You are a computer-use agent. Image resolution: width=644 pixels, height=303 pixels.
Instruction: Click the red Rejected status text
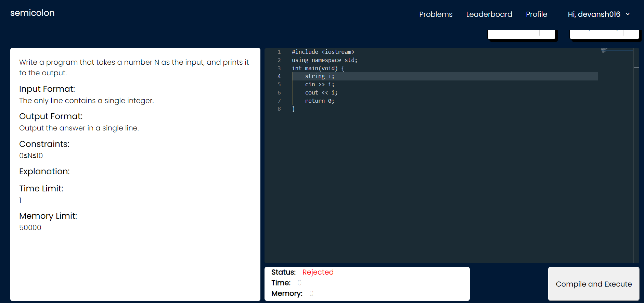[x=318, y=272]
